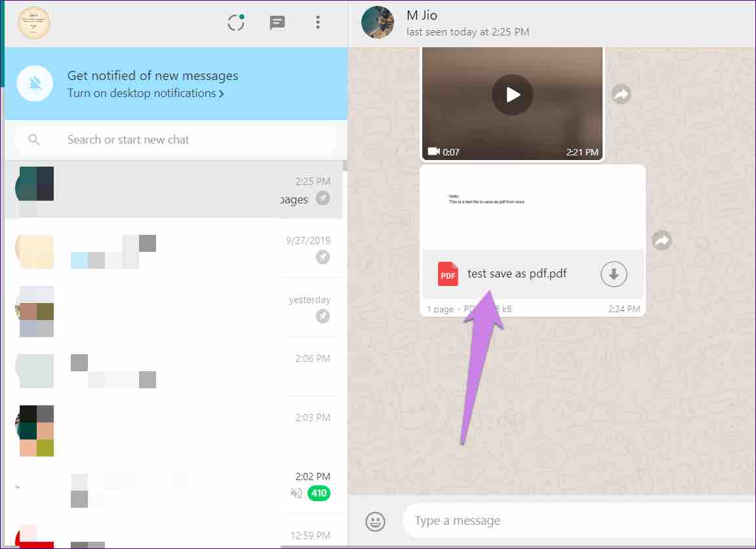Screen dimensions: 756x549
Task: Unpin the topmost pinned chat
Action: [323, 199]
